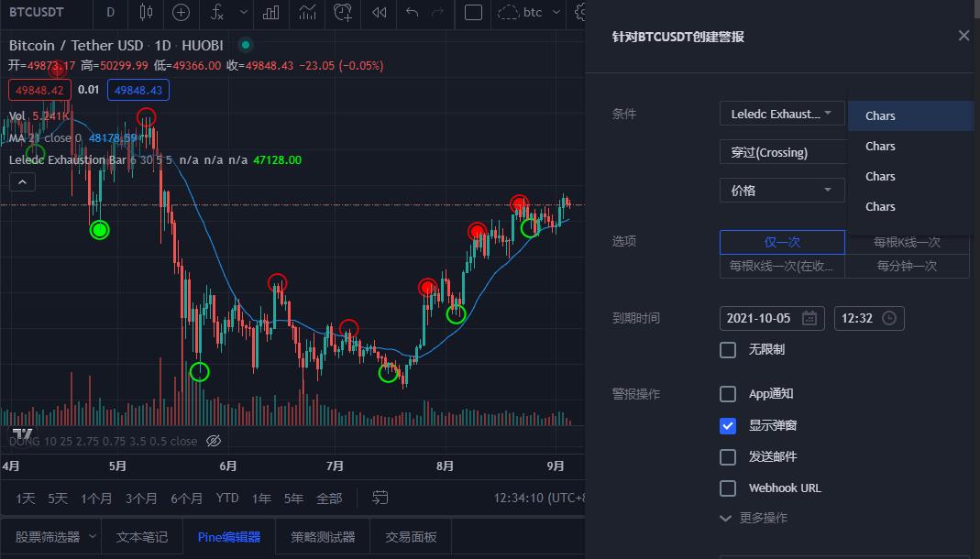Select the 5天 time range
Screen dimensions: 980x559
[x=58, y=499]
